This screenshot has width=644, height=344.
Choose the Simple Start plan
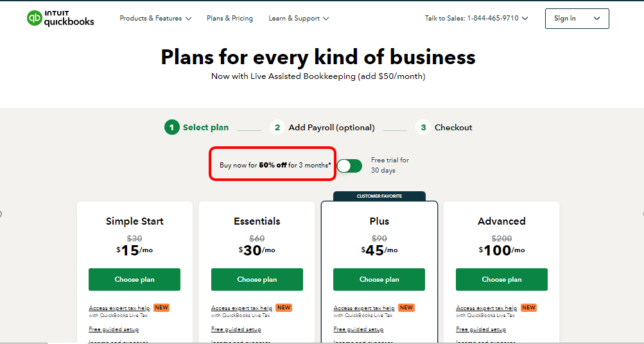point(134,280)
